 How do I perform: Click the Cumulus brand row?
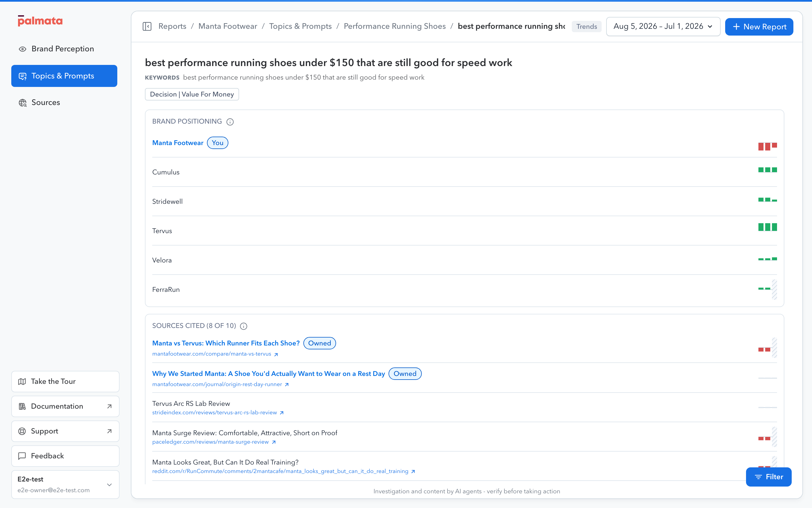click(464, 172)
